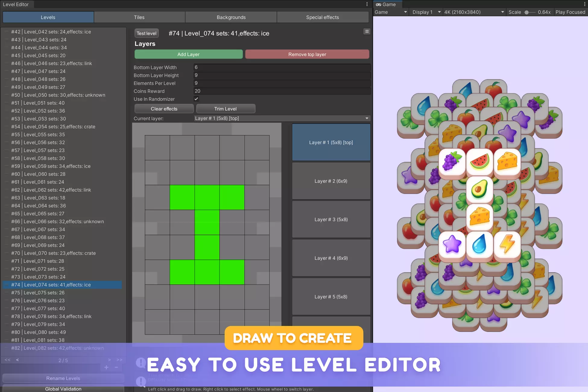This screenshot has height=392, width=588.
Task: Open the Special effects tab
Action: point(322,17)
